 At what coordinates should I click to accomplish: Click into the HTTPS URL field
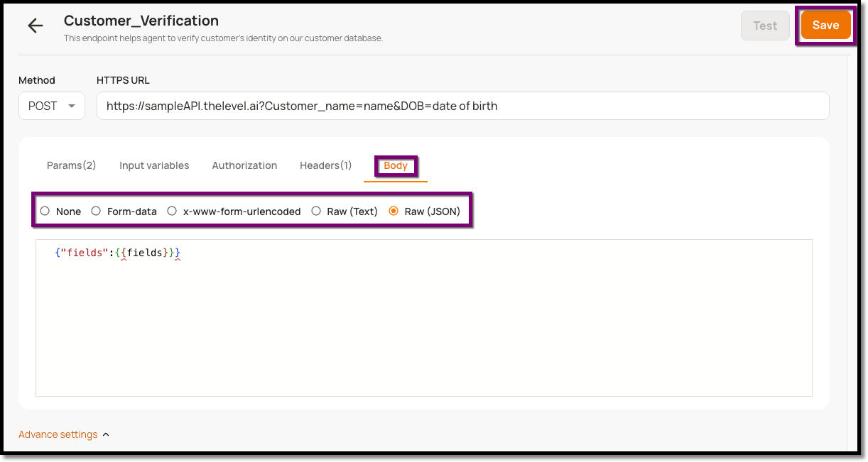pyautogui.click(x=462, y=106)
